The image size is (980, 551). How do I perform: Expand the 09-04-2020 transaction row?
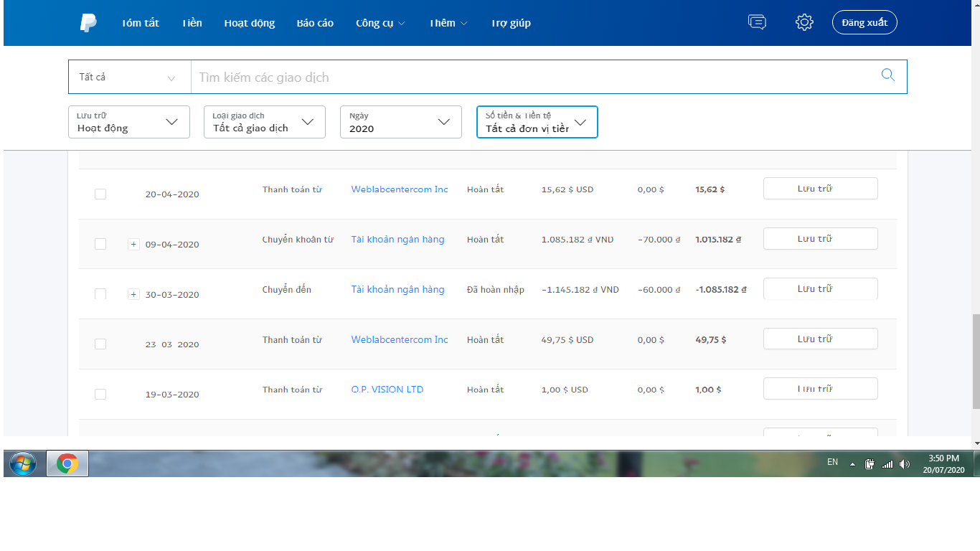[x=133, y=244]
